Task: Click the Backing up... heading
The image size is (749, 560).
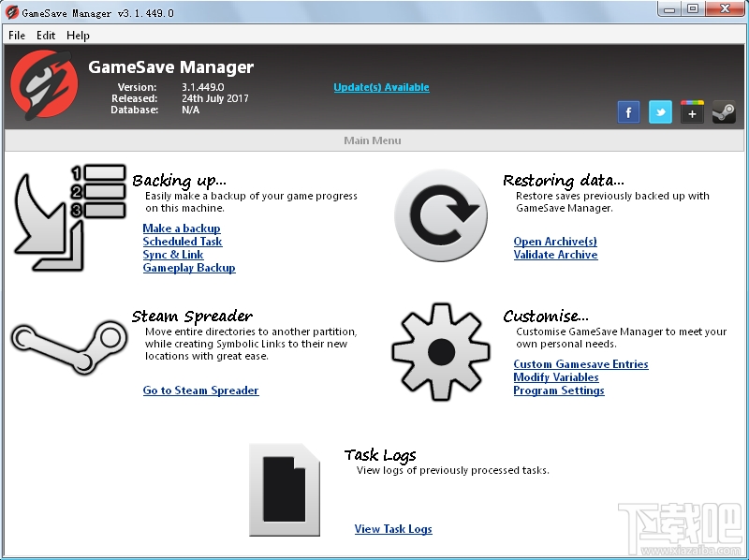Action: pyautogui.click(x=179, y=181)
